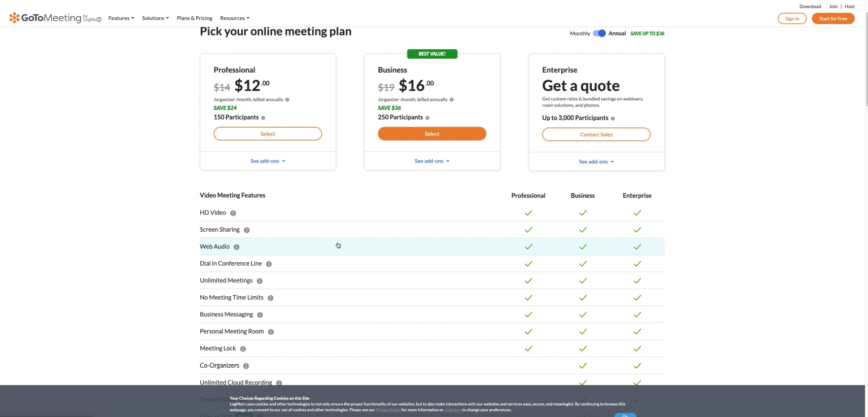Go to Plans & Pricing page

(x=194, y=18)
